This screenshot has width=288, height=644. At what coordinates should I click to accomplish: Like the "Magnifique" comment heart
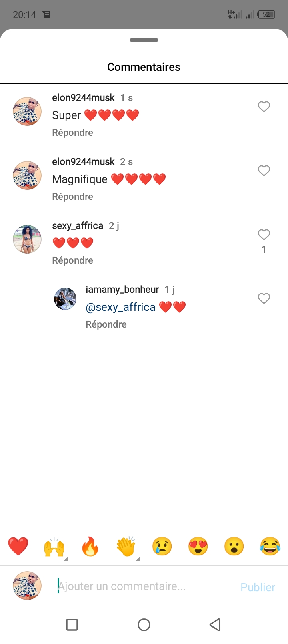pyautogui.click(x=264, y=171)
